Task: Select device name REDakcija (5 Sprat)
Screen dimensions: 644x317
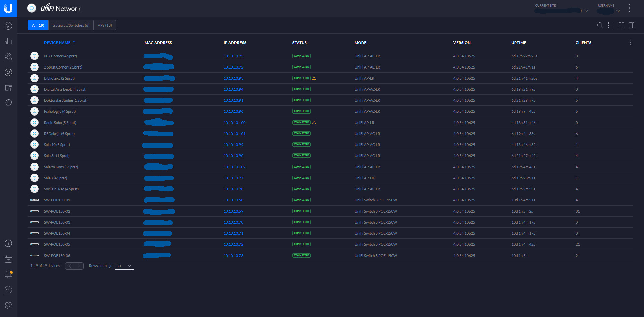Action: click(59, 134)
